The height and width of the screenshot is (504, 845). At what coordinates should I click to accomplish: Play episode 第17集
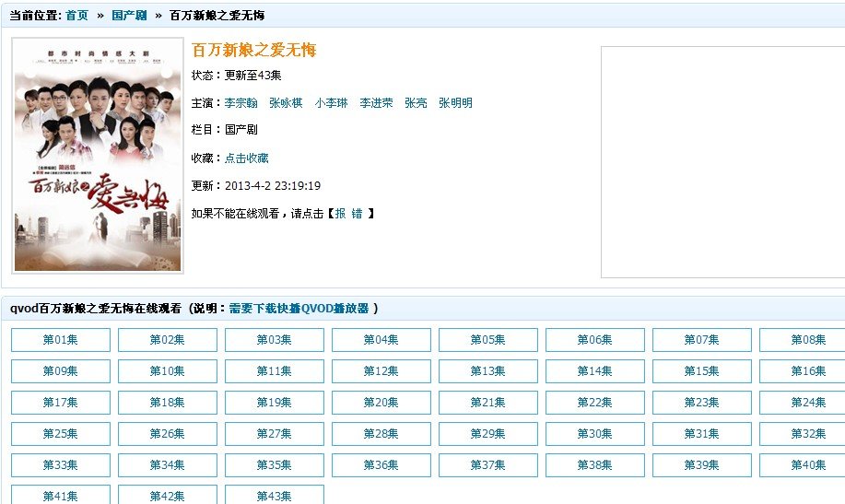coord(61,403)
